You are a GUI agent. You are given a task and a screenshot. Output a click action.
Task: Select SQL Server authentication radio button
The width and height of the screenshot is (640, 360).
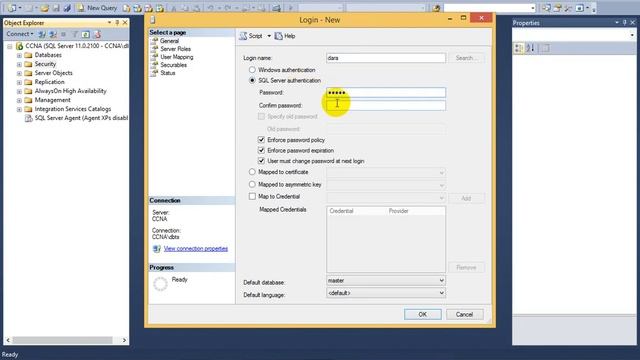(x=252, y=80)
